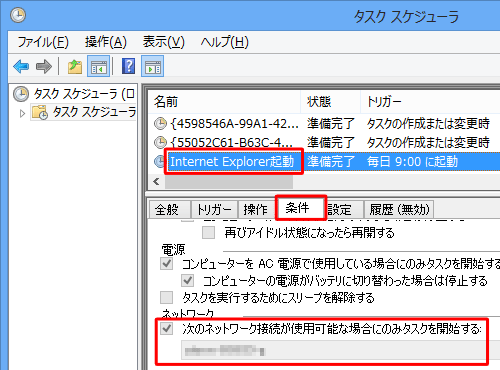Expand the タスク スケジューラ ライブラリ tree arrow
The height and width of the screenshot is (370, 500).
tap(22, 113)
